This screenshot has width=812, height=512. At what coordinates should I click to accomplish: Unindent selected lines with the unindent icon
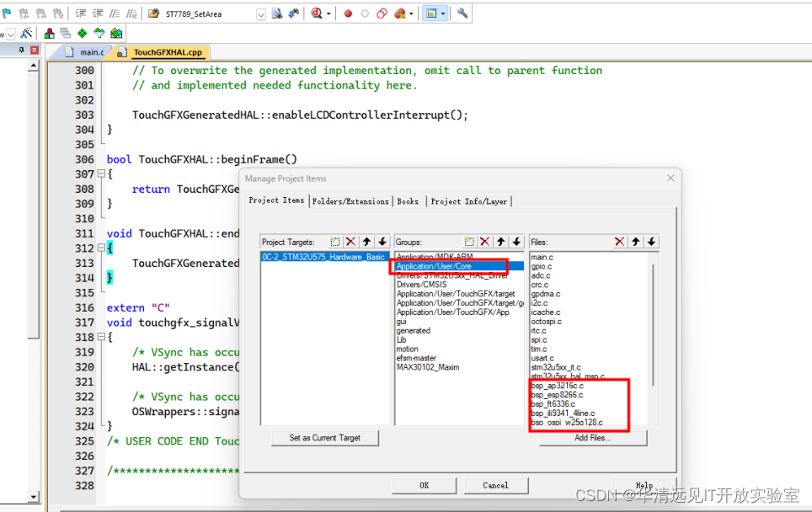pyautogui.click(x=98, y=13)
